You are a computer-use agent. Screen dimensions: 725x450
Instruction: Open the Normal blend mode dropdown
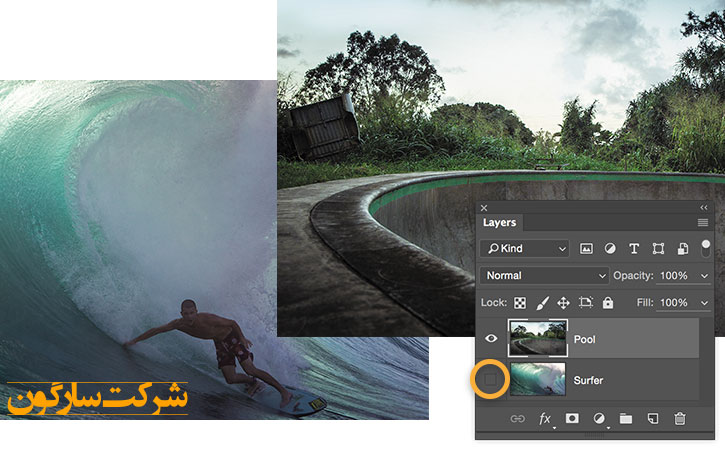(x=544, y=275)
